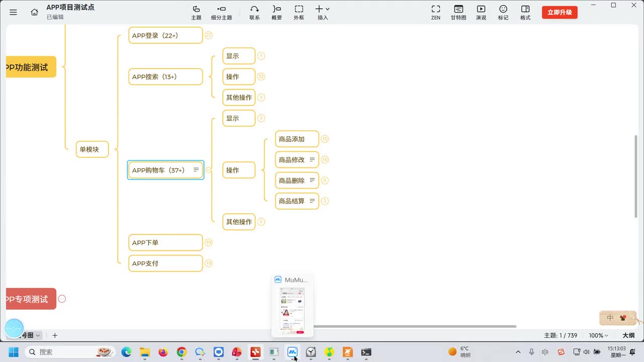
Task: Select the 操作 node under APP购物车
Action: point(239,170)
